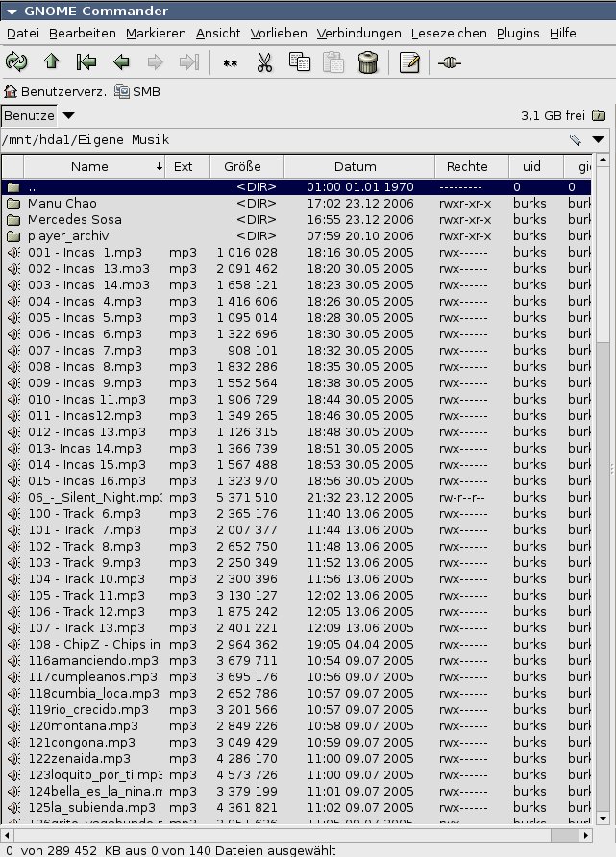616x857 pixels.
Task: Go up one directory with green arrow
Action: point(51,61)
